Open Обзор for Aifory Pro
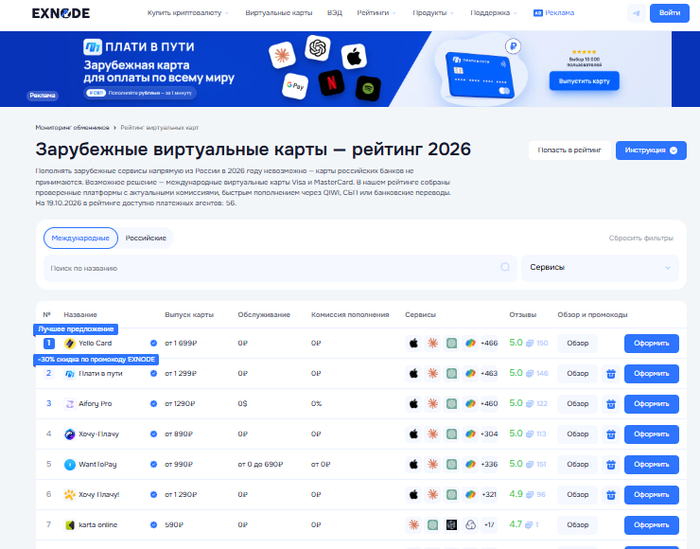This screenshot has width=700, height=549. pyautogui.click(x=577, y=404)
